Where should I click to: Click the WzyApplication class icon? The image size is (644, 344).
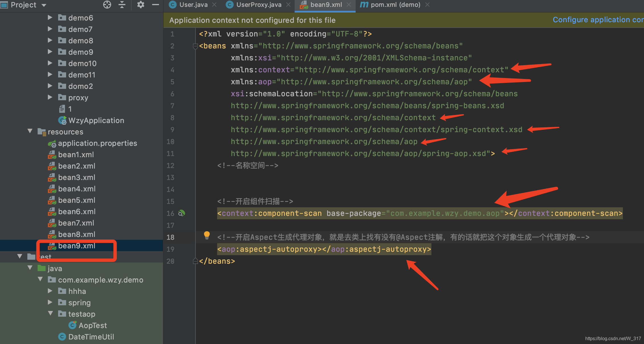(x=62, y=120)
